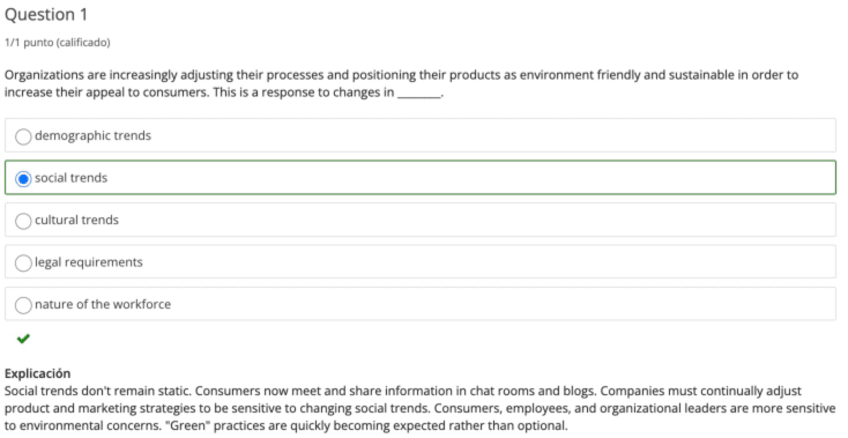
Task: Click the green correct-answer checkmark icon
Action: [24, 339]
